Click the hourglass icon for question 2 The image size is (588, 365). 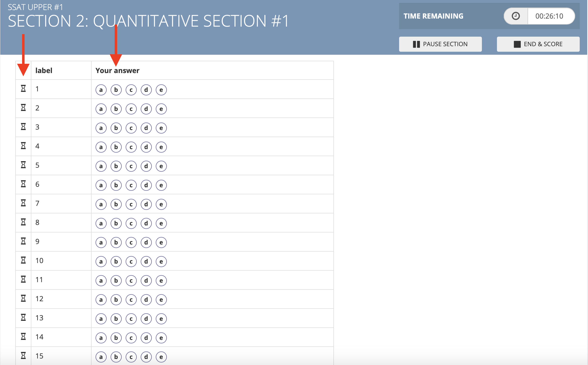[23, 108]
